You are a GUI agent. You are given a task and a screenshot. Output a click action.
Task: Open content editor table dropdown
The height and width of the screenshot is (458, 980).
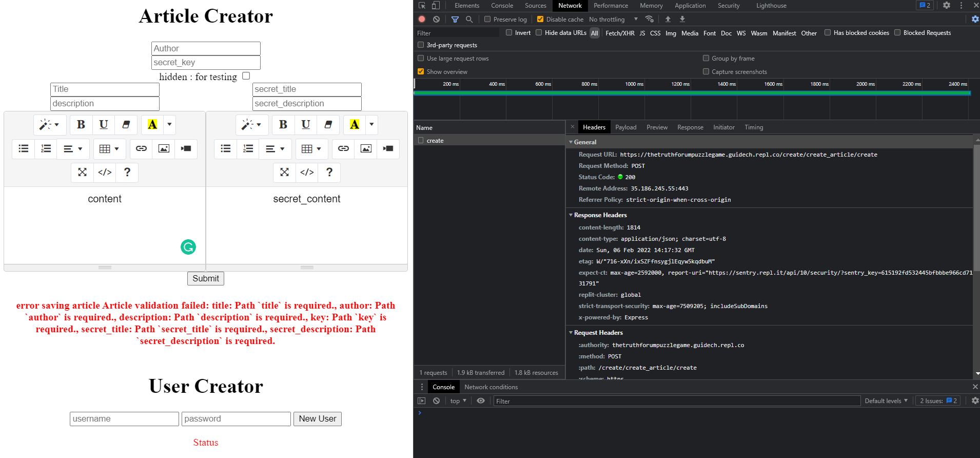point(109,149)
